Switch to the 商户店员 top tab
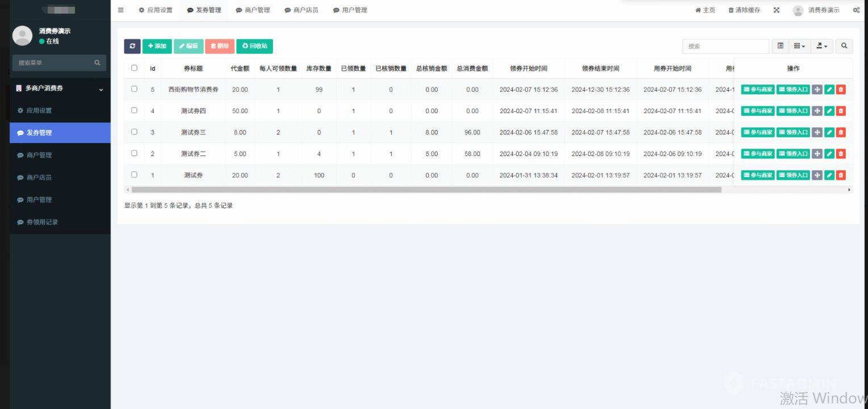The image size is (868, 409). (301, 10)
